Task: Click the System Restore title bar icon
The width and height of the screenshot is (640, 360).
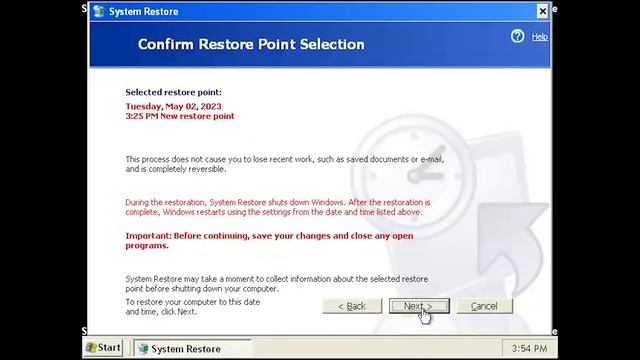Action: tap(99, 11)
